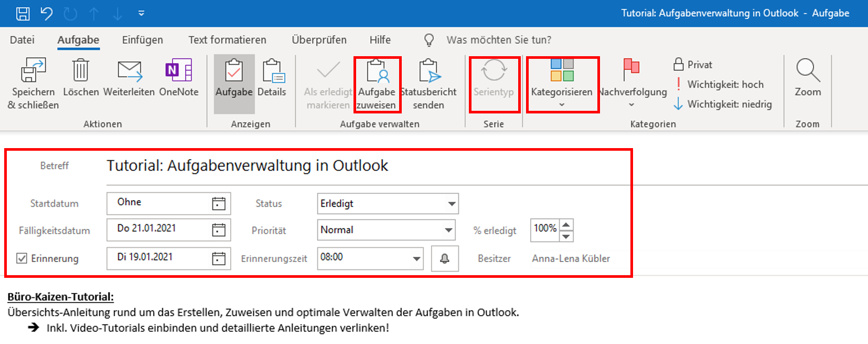Show the Aufgabe view
Screen dimensions: 868x344
click(x=234, y=84)
